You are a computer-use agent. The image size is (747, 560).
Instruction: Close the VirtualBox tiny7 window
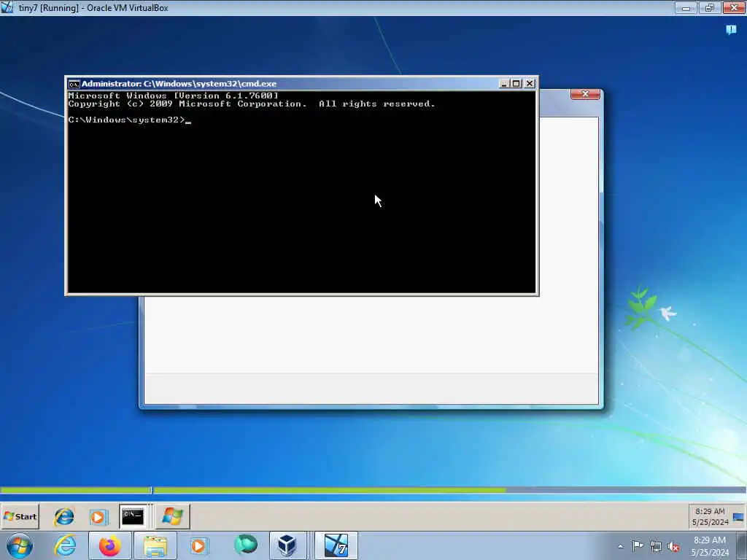[x=734, y=7]
